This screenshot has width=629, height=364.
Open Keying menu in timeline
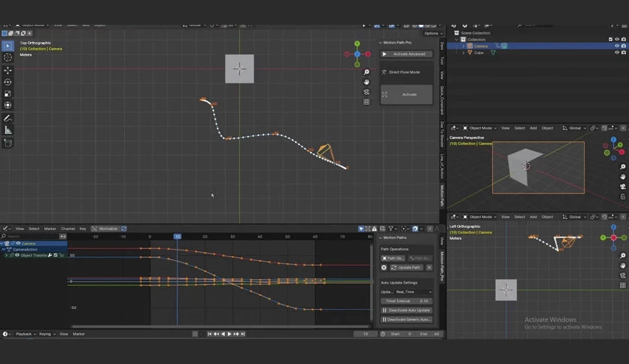point(47,334)
